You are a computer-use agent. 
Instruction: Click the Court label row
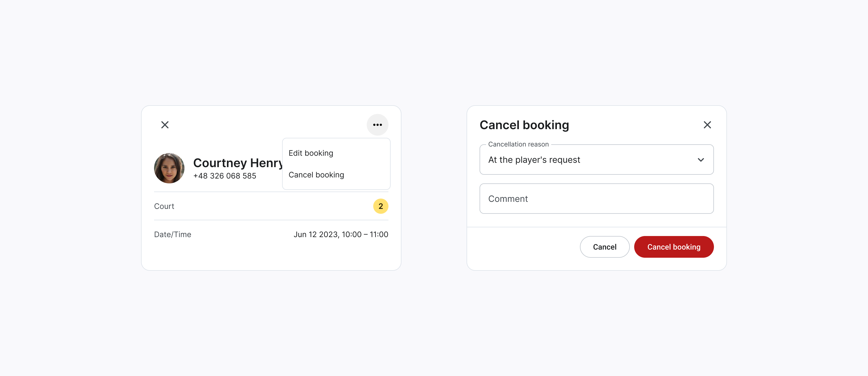coord(164,206)
